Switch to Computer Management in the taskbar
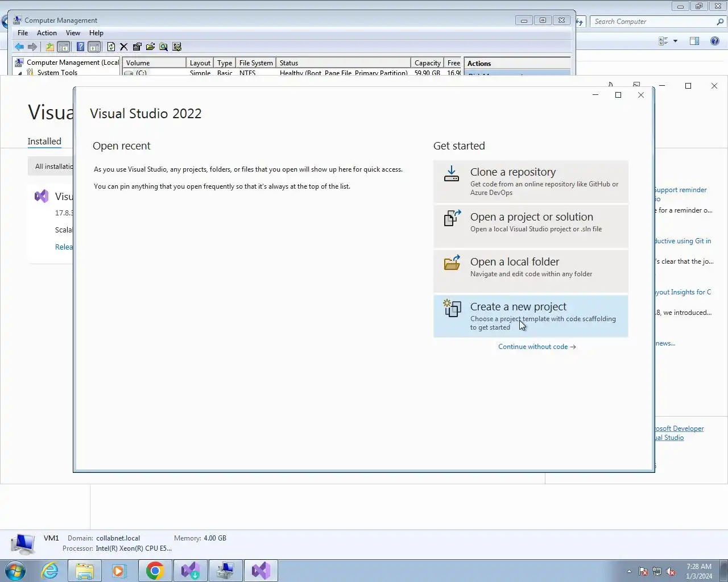Viewport: 728px width, 582px height. [x=225, y=571]
